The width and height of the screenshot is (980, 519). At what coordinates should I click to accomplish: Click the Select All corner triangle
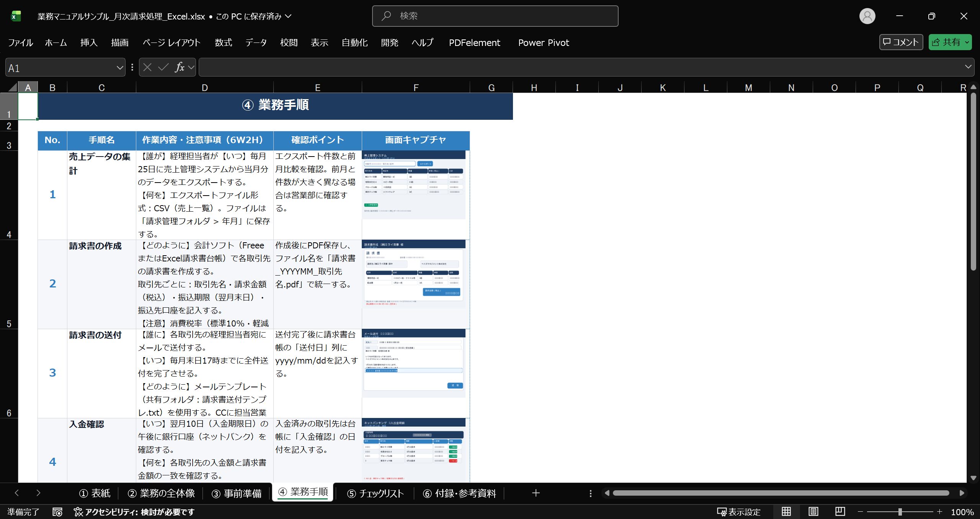pos(13,87)
